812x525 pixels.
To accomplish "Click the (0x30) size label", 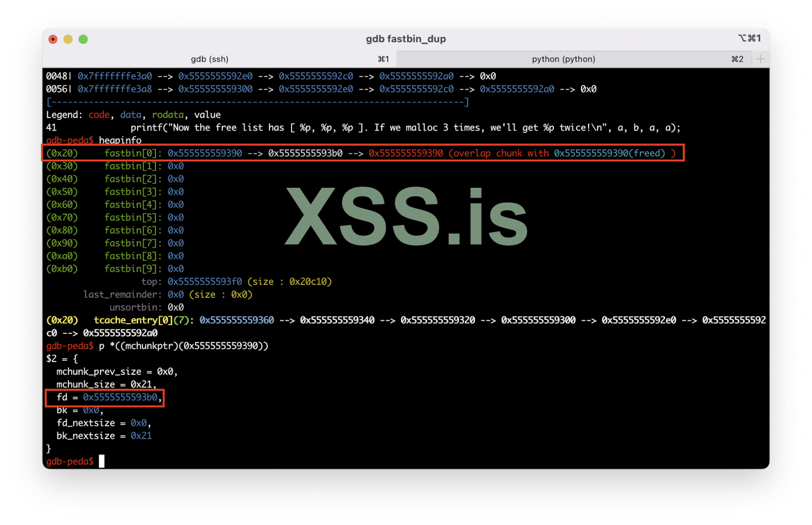I will [62, 166].
